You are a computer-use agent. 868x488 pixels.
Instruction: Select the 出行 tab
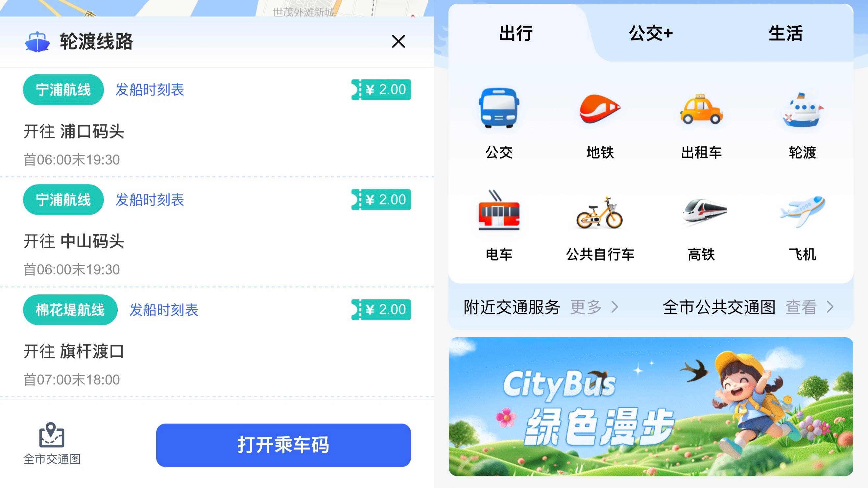[516, 33]
